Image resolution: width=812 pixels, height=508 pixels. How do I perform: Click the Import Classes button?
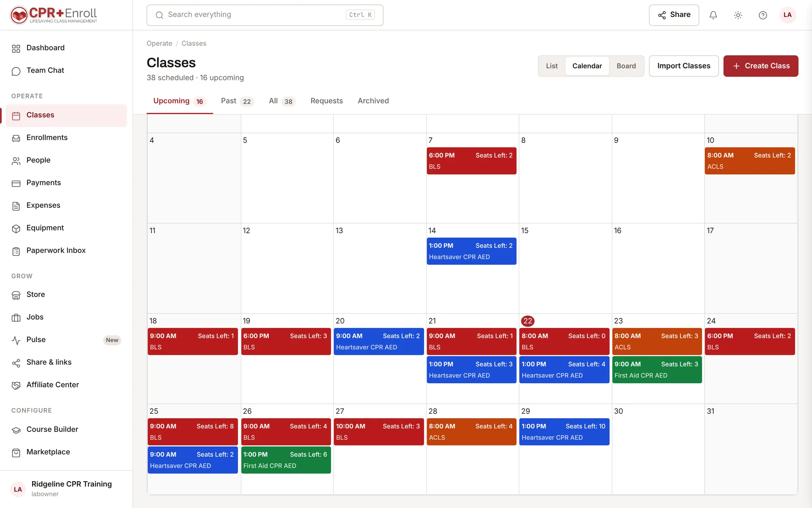click(x=684, y=66)
